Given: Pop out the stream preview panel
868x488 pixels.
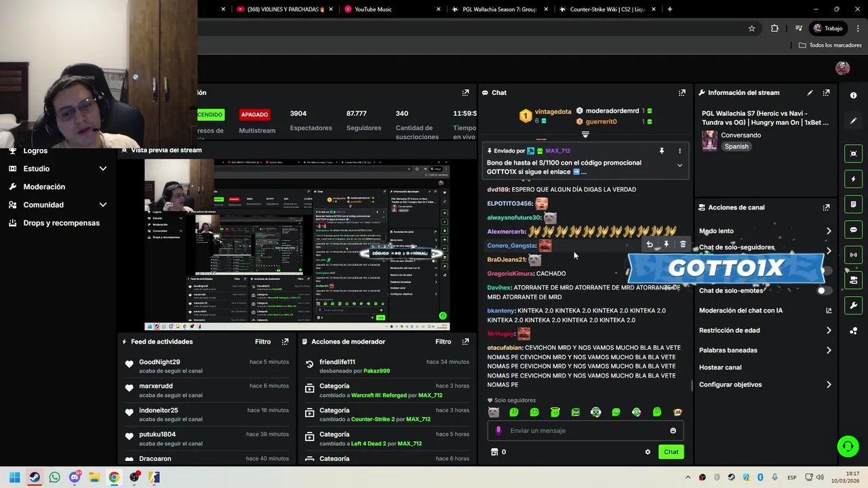Looking at the screenshot, I should (465, 93).
